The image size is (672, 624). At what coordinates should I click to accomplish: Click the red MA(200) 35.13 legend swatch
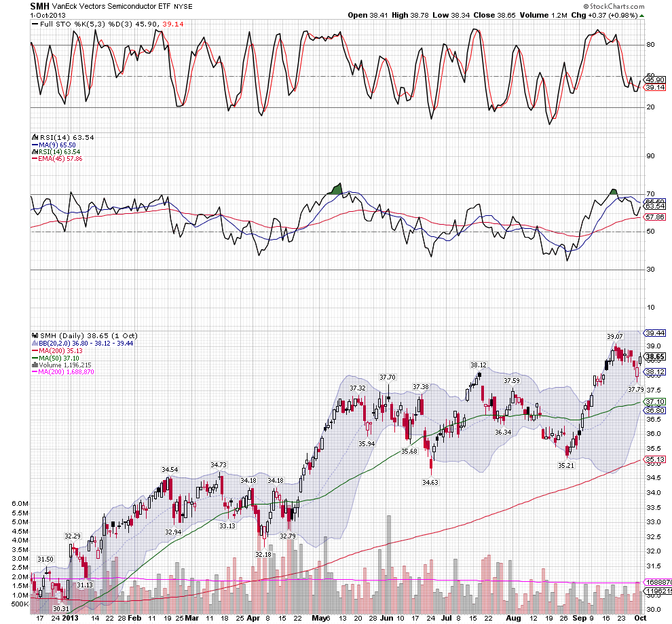34,350
